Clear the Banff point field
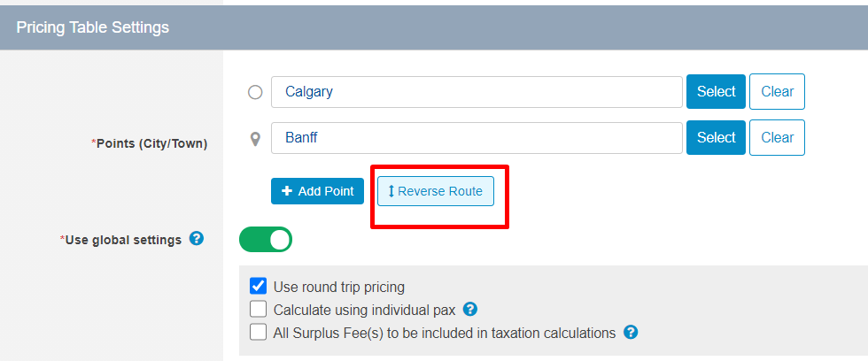This screenshot has height=361, width=868. pyautogui.click(x=778, y=138)
